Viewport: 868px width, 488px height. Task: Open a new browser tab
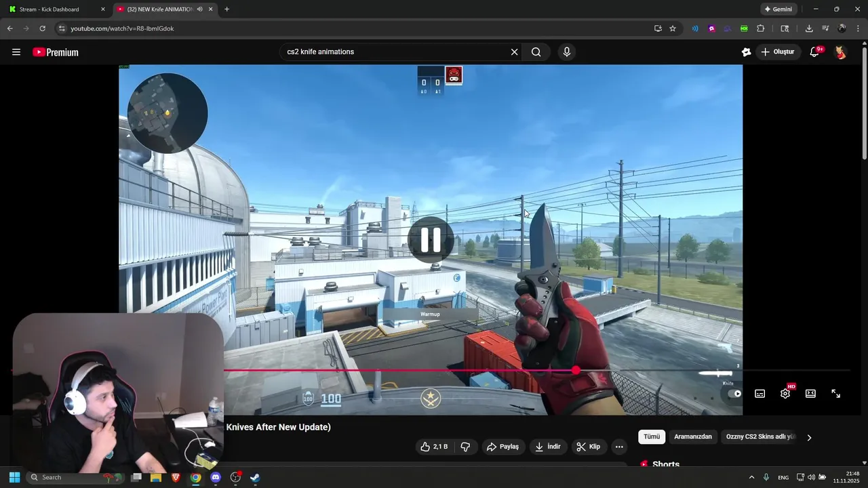click(226, 9)
